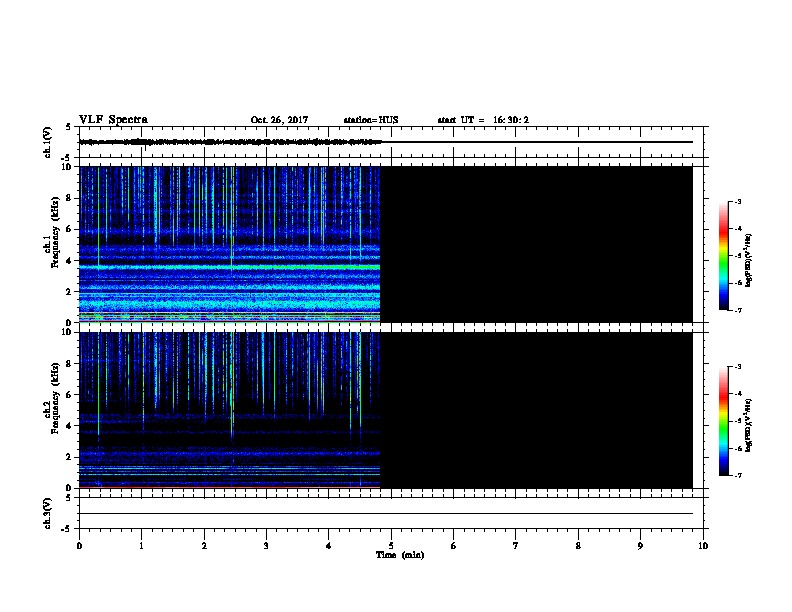Viewport: 792px width, 612px height.
Task: Click the ch.1 frequency tick label "4"
Action: [x=69, y=261]
